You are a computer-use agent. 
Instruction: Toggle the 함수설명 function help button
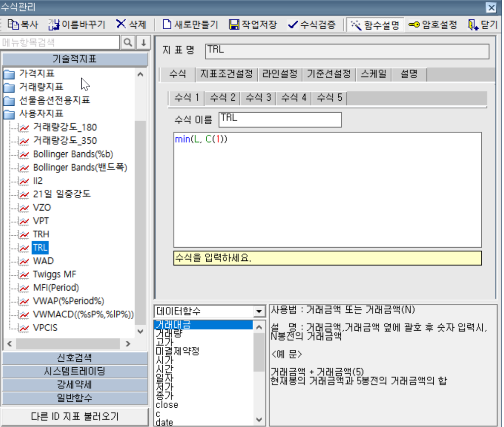[x=375, y=25]
